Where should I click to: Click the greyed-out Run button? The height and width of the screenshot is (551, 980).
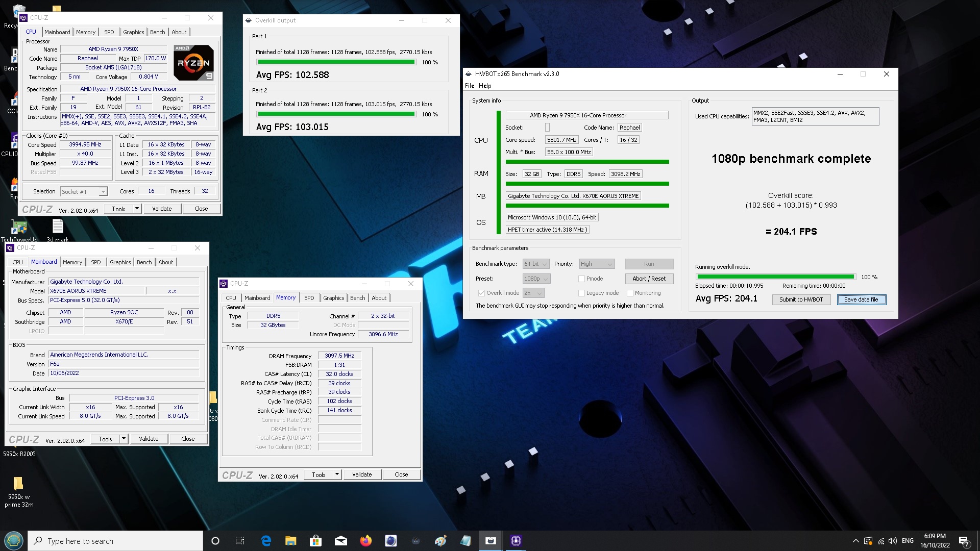pos(649,264)
